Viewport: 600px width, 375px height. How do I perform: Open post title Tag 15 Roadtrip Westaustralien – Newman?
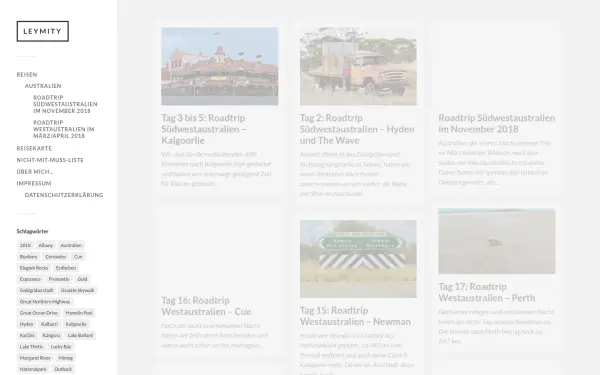[x=355, y=316]
